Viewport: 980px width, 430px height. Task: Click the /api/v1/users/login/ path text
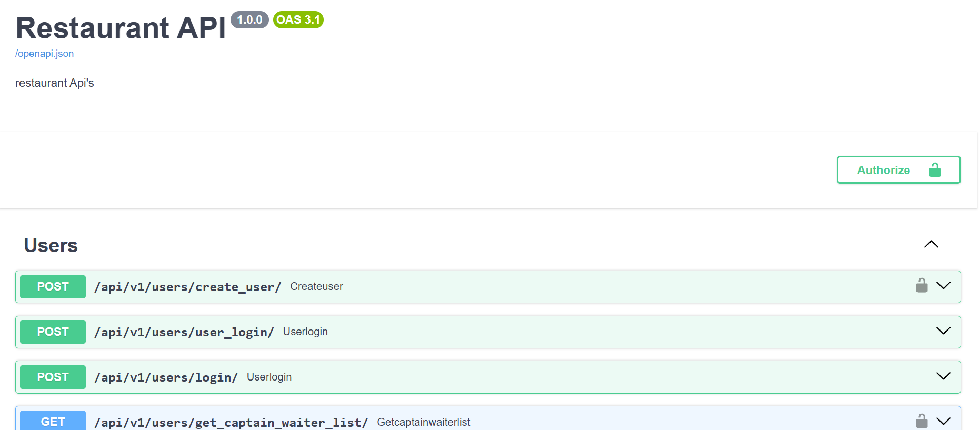click(x=166, y=378)
